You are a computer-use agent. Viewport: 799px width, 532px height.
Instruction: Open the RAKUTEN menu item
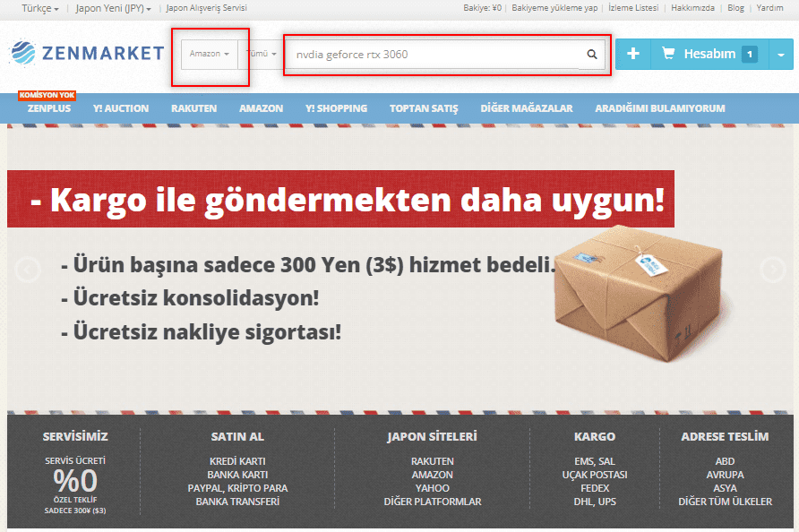pyautogui.click(x=193, y=108)
